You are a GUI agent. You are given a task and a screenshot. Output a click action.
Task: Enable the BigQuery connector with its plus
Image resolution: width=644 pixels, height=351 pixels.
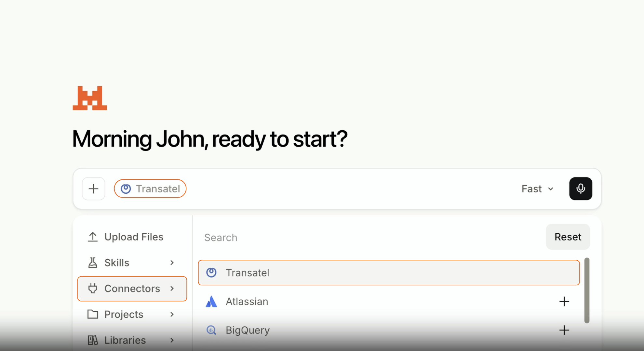[564, 330]
